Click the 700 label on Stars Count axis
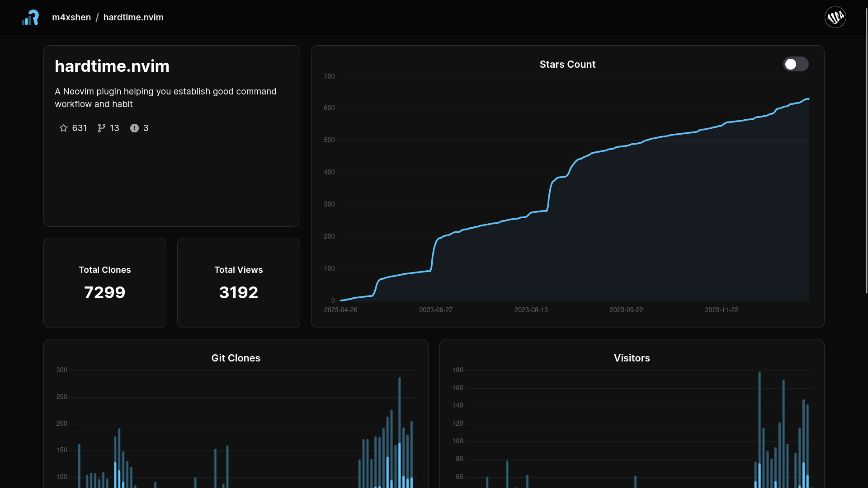The height and width of the screenshot is (488, 868). click(329, 76)
